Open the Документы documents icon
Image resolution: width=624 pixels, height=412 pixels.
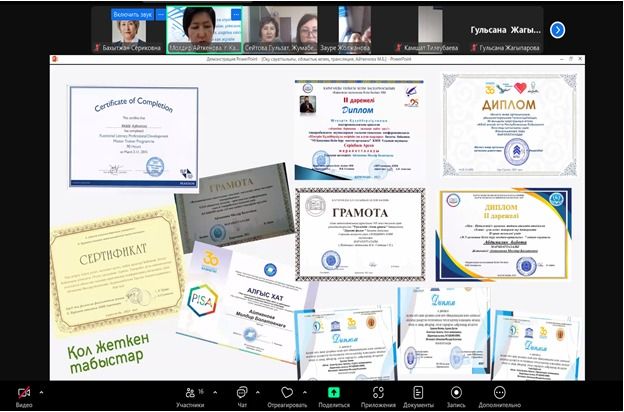click(x=418, y=393)
